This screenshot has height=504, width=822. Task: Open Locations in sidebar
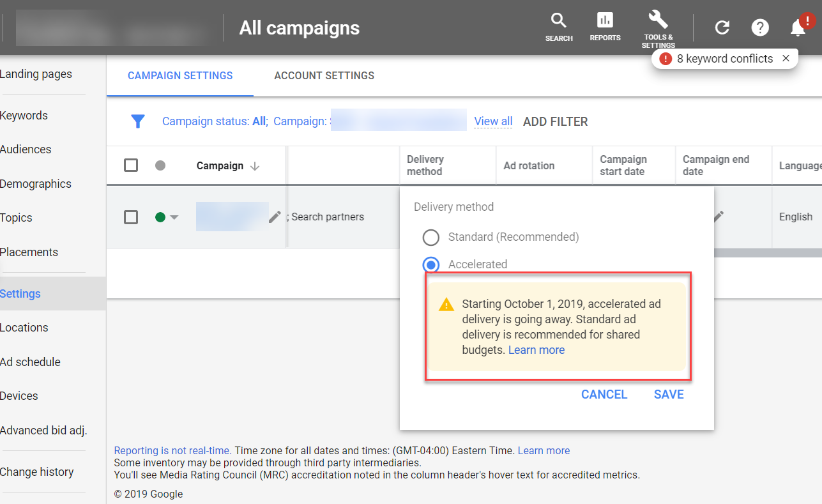(24, 328)
